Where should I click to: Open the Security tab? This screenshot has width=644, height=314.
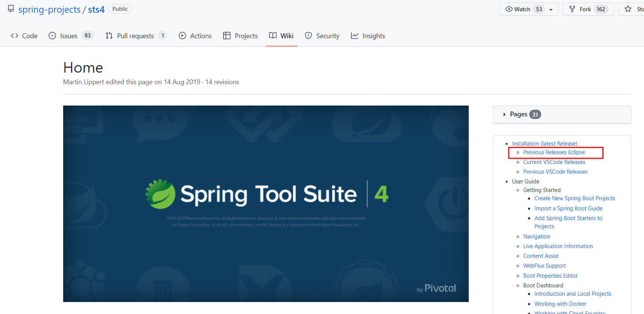[322, 36]
